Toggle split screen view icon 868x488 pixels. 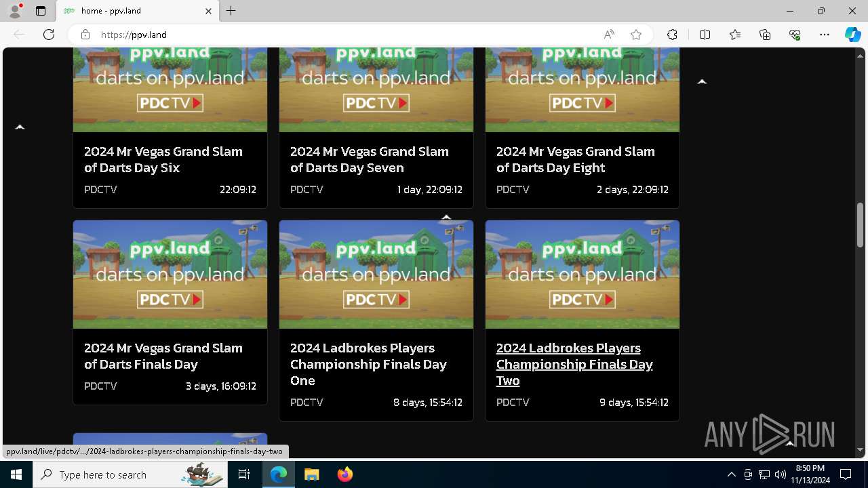(705, 35)
